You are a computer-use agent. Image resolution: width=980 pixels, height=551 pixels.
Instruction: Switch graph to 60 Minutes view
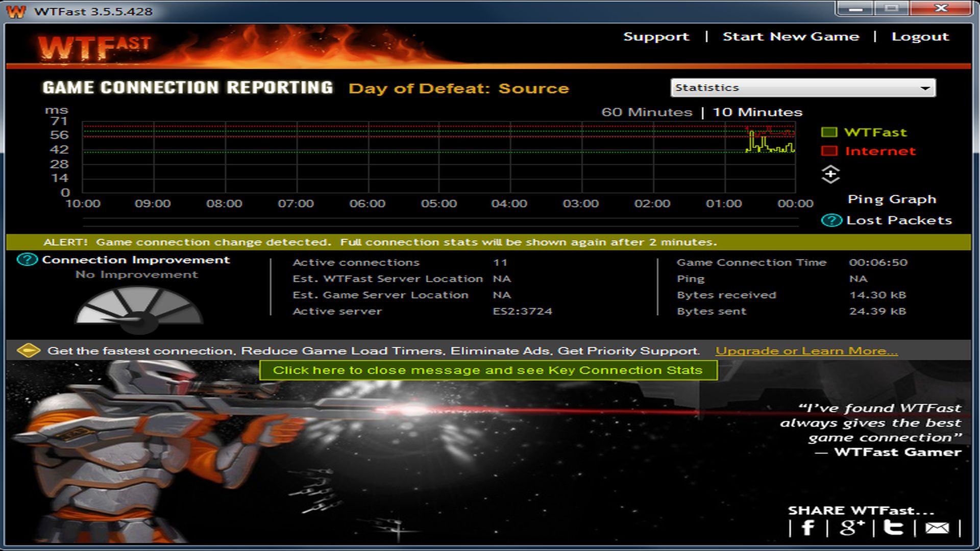click(x=647, y=112)
